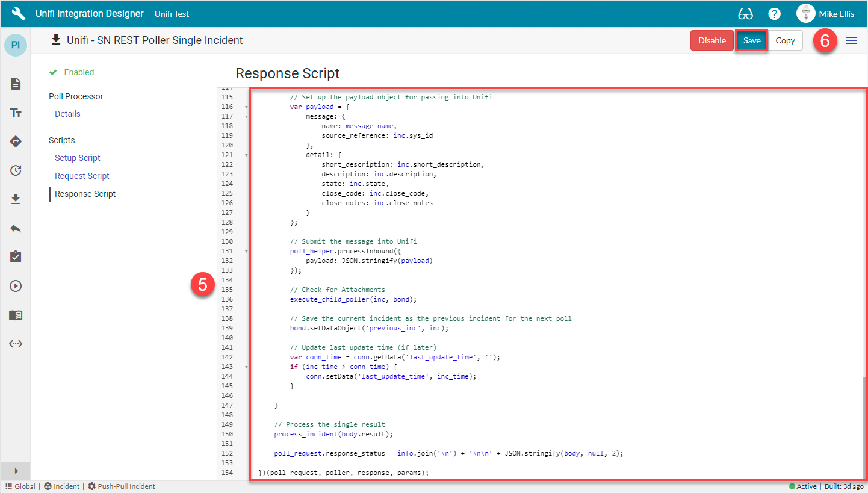Open the documentation book icon in left sidebar
The image size is (868, 493).
click(x=15, y=315)
